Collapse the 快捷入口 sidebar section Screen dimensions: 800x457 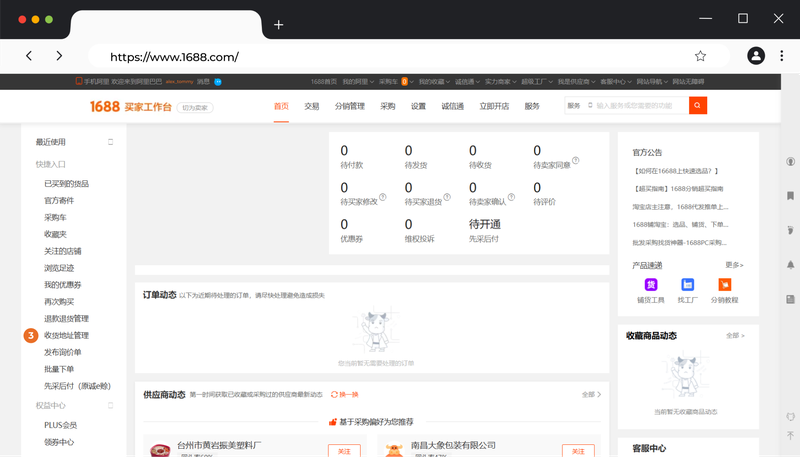pos(111,164)
